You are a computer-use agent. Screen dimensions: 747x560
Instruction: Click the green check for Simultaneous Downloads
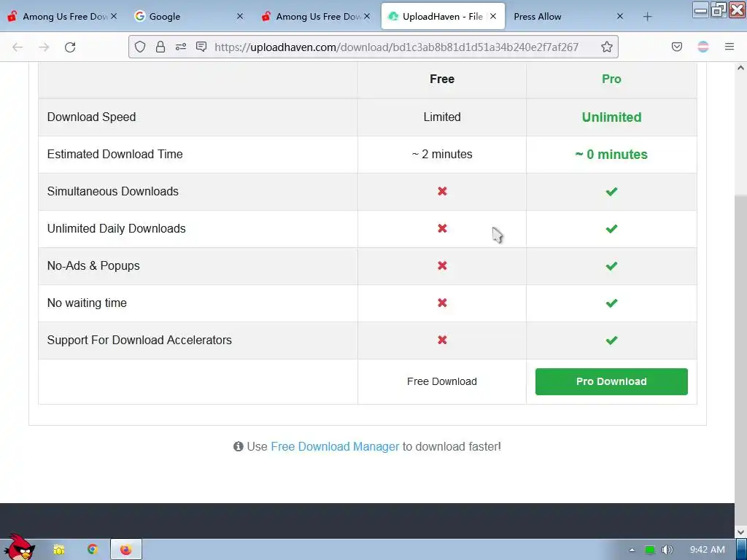point(611,192)
